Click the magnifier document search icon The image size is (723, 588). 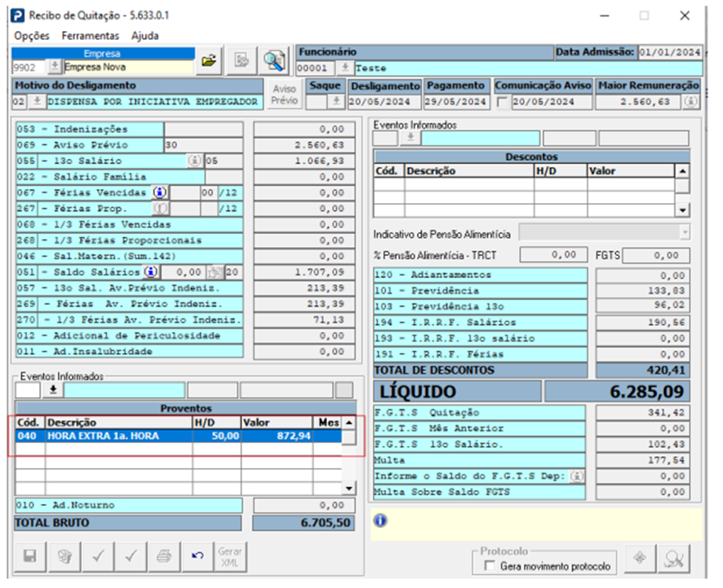pyautogui.click(x=274, y=60)
